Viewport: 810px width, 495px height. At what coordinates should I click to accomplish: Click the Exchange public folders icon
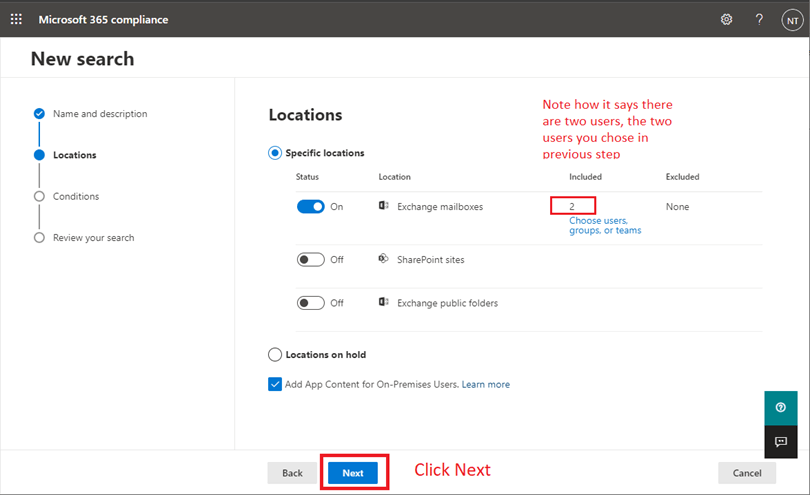[383, 302]
